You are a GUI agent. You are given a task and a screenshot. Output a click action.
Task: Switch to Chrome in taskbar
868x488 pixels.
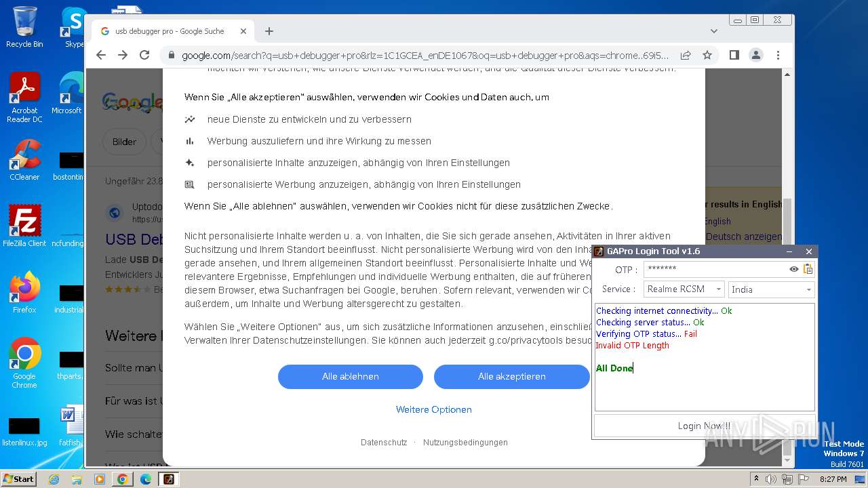click(123, 479)
